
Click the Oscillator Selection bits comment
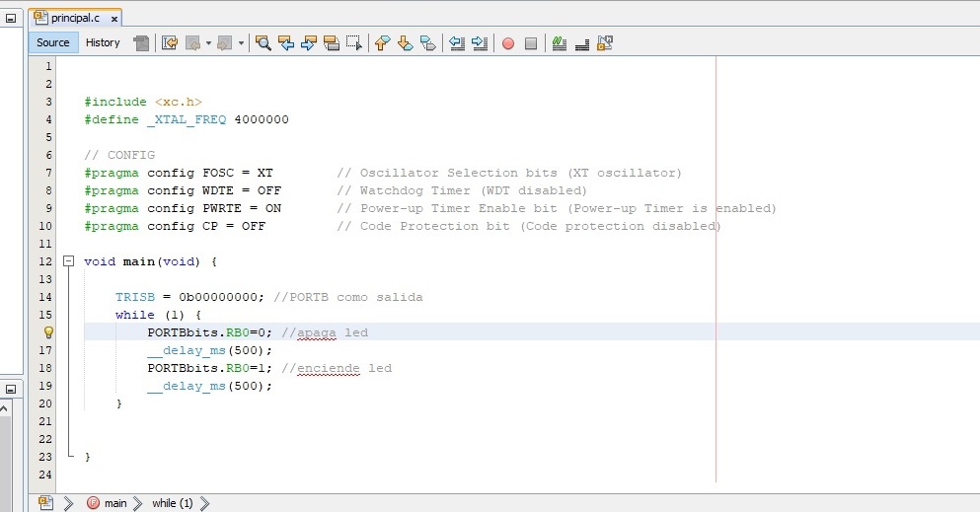pyautogui.click(x=509, y=173)
